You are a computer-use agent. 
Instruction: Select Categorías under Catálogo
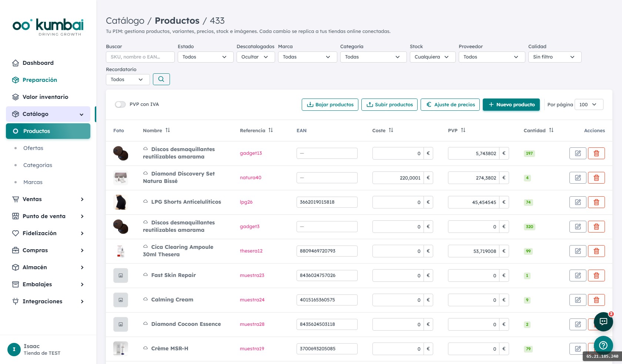(48, 165)
